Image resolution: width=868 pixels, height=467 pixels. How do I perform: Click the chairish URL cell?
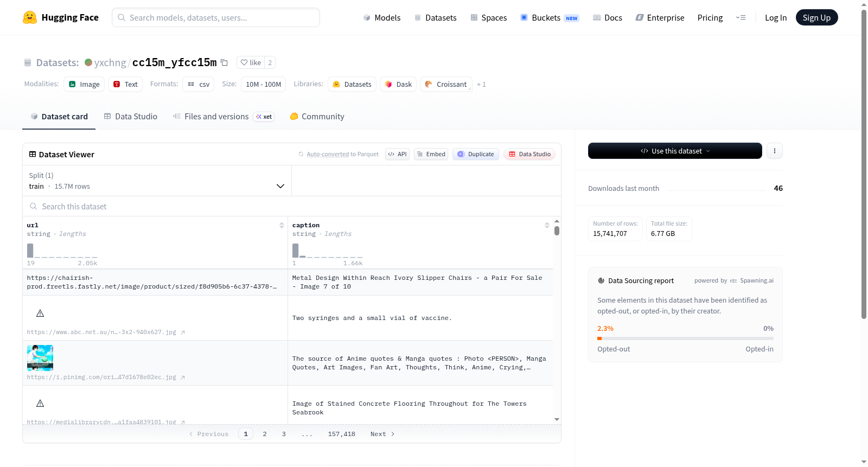coord(155,282)
